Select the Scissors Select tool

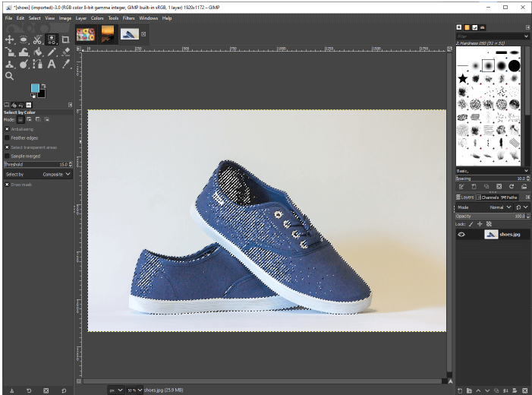[x=37, y=39]
